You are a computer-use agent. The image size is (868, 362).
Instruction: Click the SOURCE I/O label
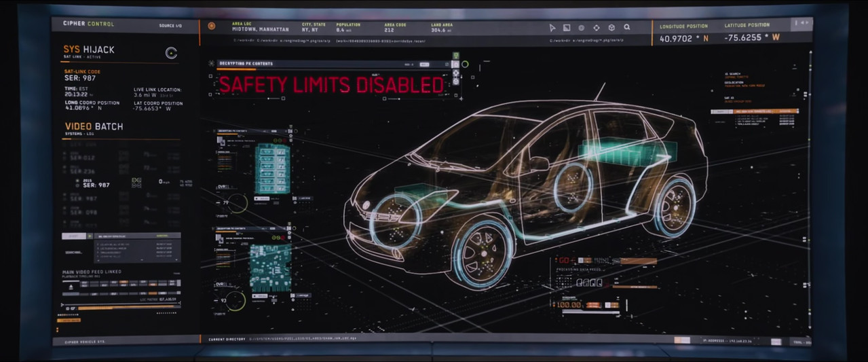(x=170, y=26)
